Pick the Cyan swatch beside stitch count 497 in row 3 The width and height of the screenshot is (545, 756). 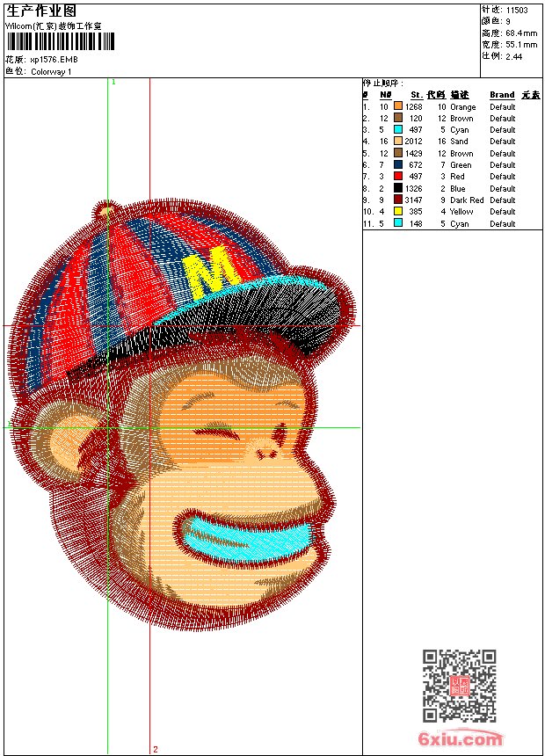pyautogui.click(x=398, y=129)
